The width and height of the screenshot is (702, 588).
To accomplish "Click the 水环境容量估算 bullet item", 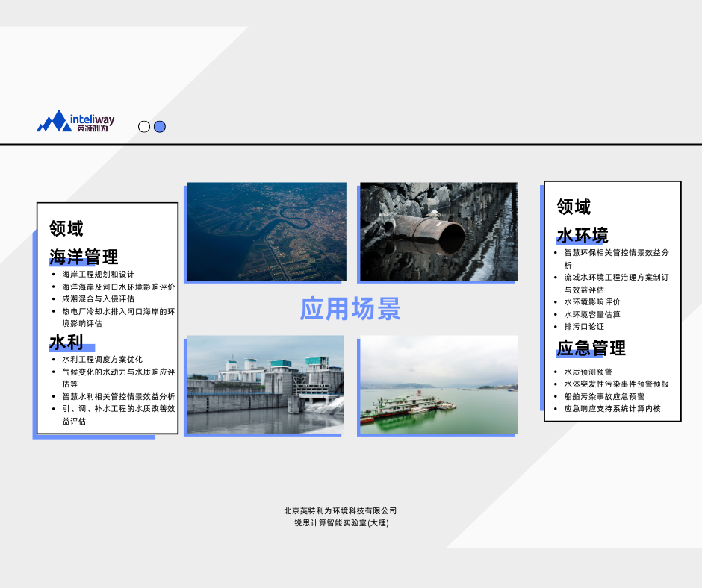I will 591,314.
